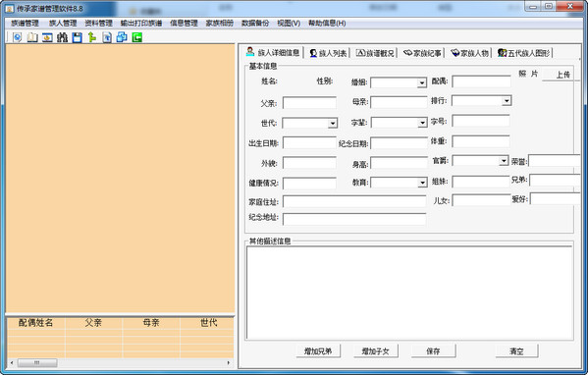Open the 输出打印族谱 menu

[x=141, y=24]
